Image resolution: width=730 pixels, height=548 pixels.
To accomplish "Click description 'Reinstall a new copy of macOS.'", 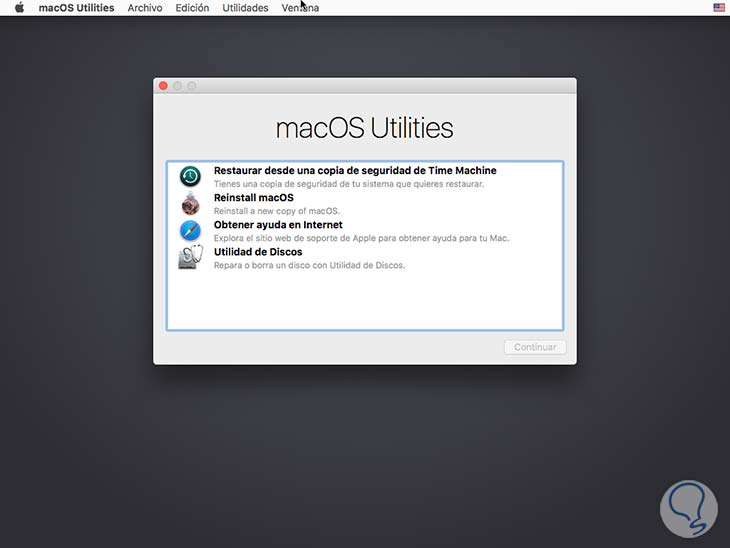I will click(x=277, y=211).
